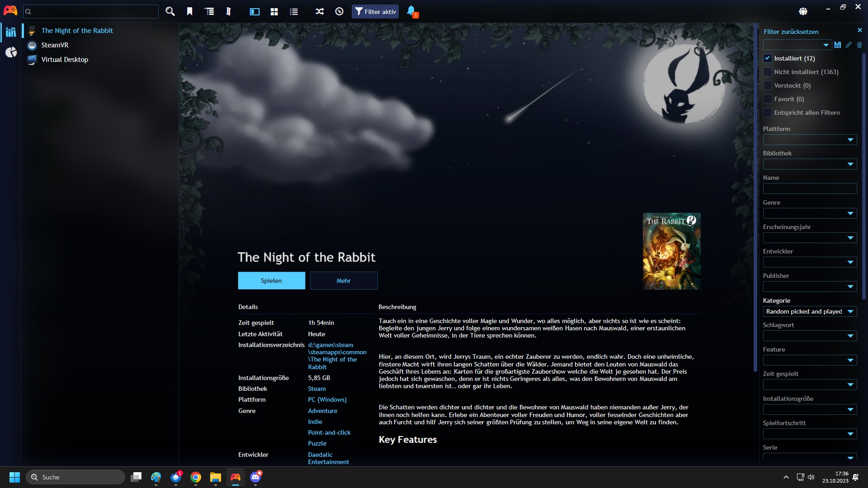Click the filter preset search field
The height and width of the screenshot is (488, 868).
(x=793, y=45)
